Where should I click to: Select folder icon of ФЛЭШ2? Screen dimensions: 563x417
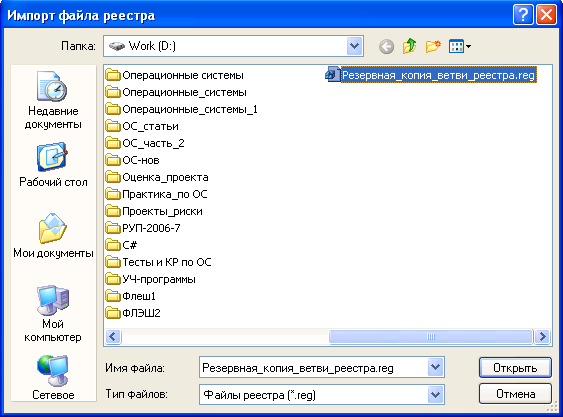113,313
